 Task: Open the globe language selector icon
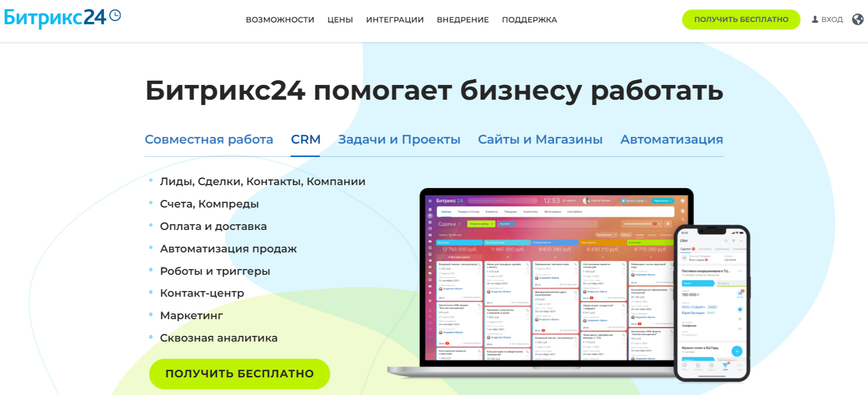pyautogui.click(x=857, y=20)
